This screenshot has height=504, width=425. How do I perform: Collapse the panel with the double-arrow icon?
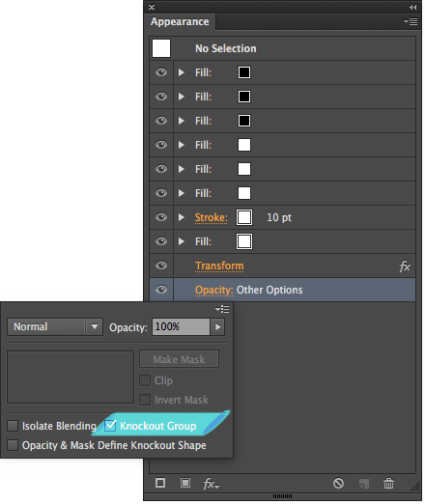coord(413,7)
